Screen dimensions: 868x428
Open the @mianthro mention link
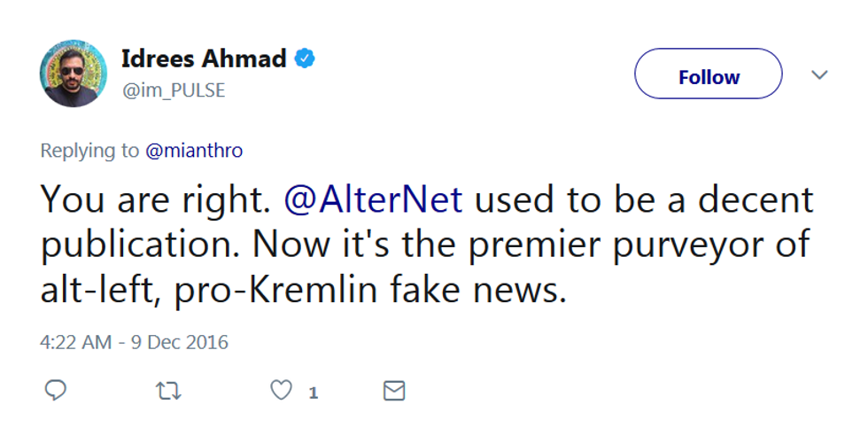click(193, 151)
